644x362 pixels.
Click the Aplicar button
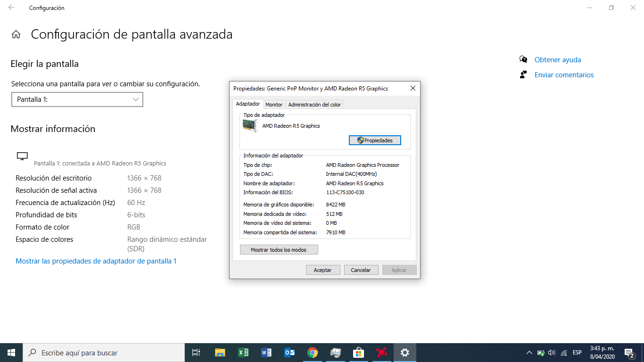tap(399, 270)
